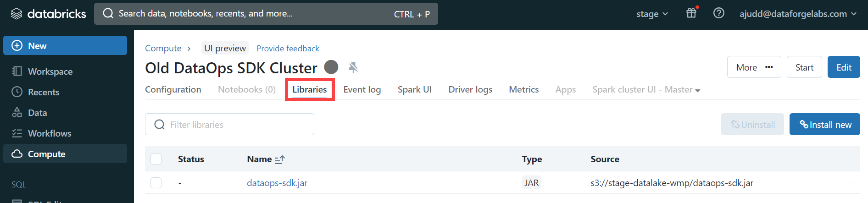Open Workspace in the sidebar
The image size is (868, 203).
[65, 71]
